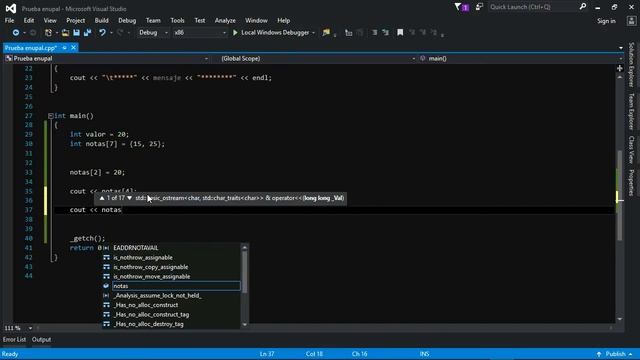Expand the Local Windows Debugger dropdown arrow
Image resolution: width=640 pixels, height=360 pixels.
click(x=313, y=33)
